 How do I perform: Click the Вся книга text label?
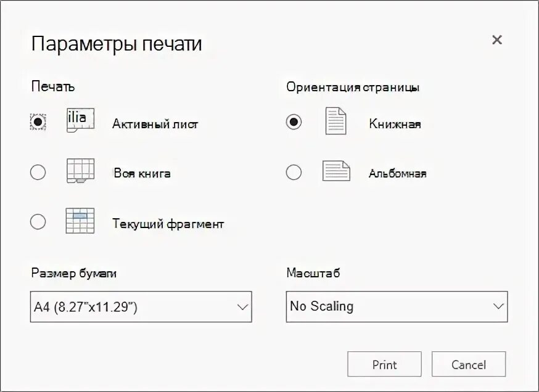(x=142, y=173)
